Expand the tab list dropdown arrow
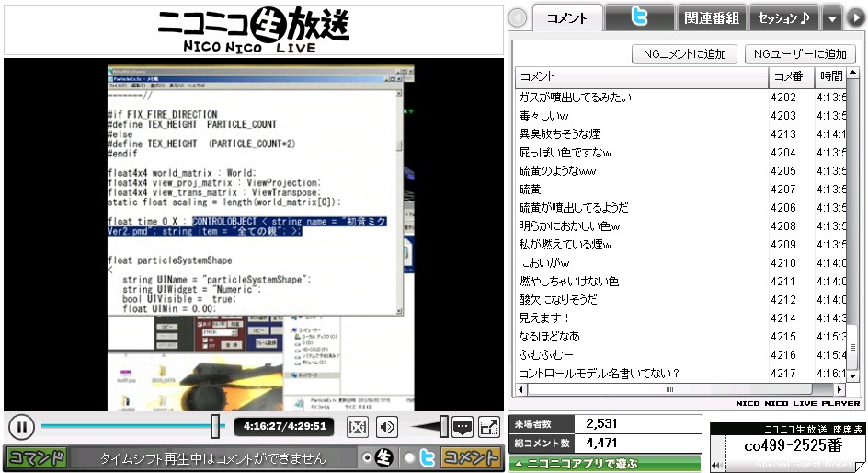Screen dimensions: 868x473 coord(831,18)
